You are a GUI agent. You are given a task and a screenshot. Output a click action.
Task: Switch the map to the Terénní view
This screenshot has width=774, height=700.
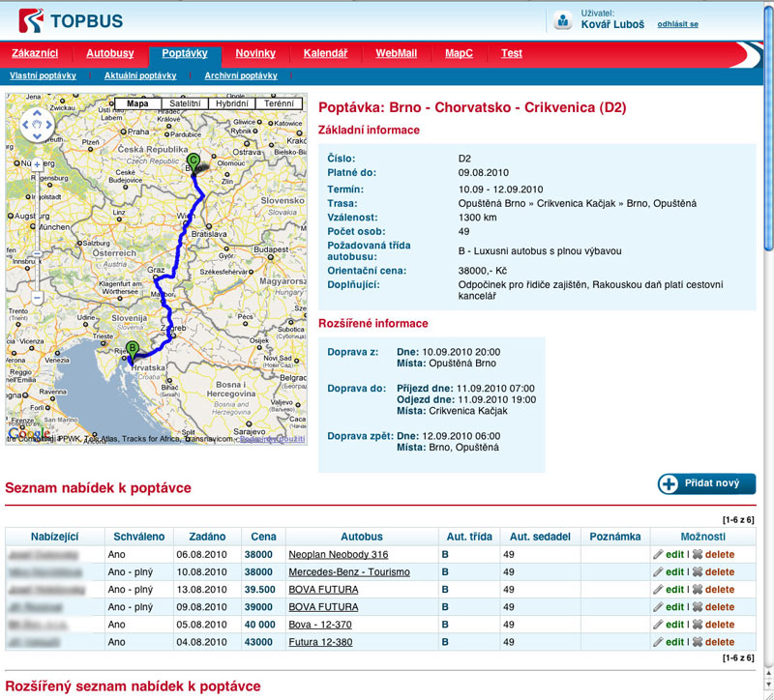(x=279, y=103)
